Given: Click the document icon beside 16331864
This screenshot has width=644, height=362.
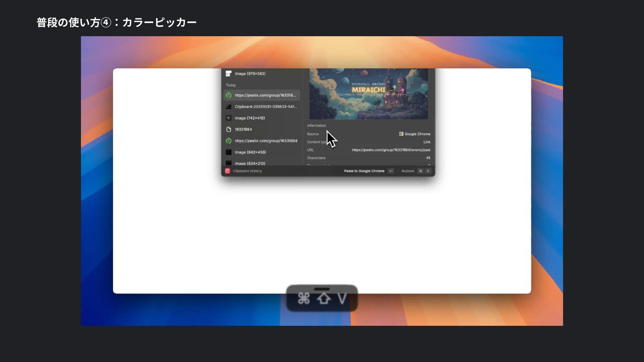Looking at the screenshot, I should click(228, 129).
